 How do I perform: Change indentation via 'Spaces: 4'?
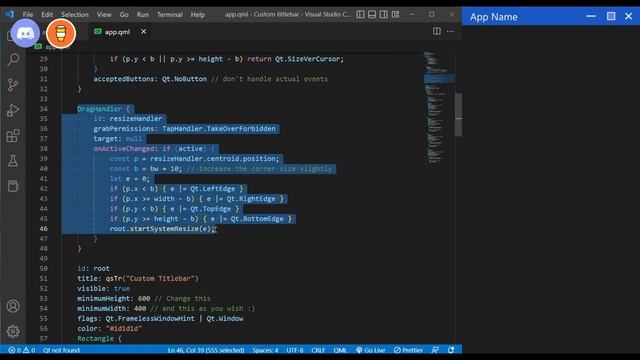(x=265, y=350)
